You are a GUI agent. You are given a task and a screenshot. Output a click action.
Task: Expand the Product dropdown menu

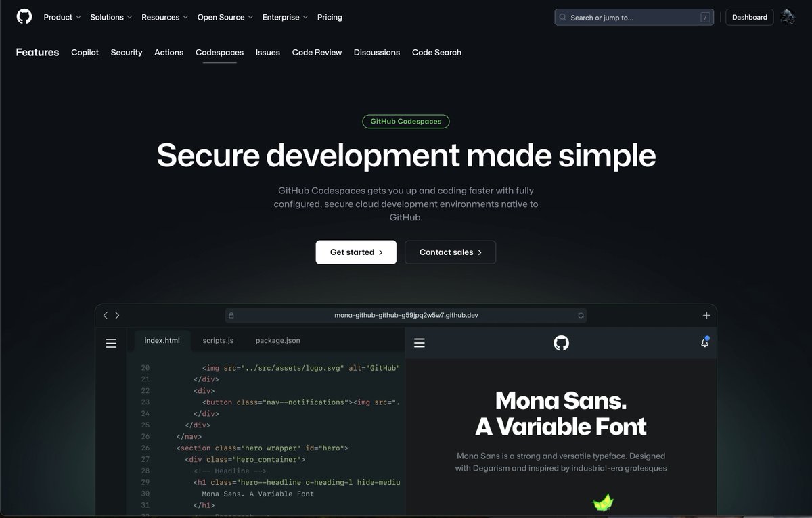(62, 17)
